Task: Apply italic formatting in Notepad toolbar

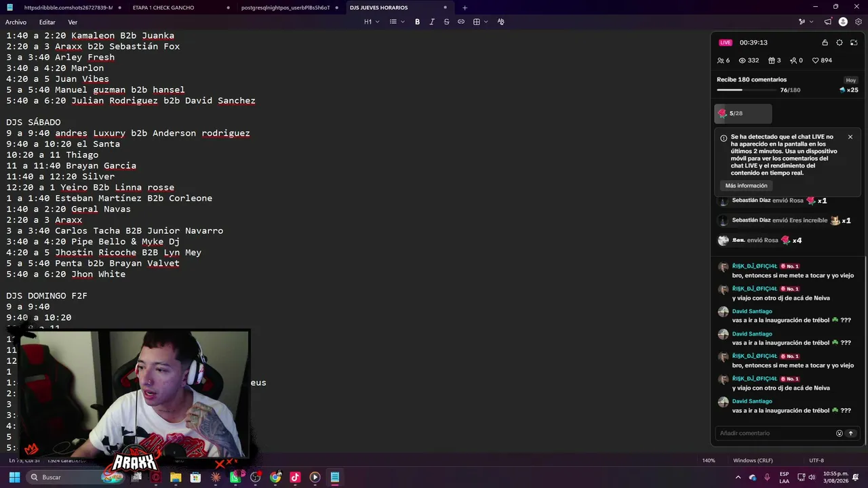Action: (432, 22)
